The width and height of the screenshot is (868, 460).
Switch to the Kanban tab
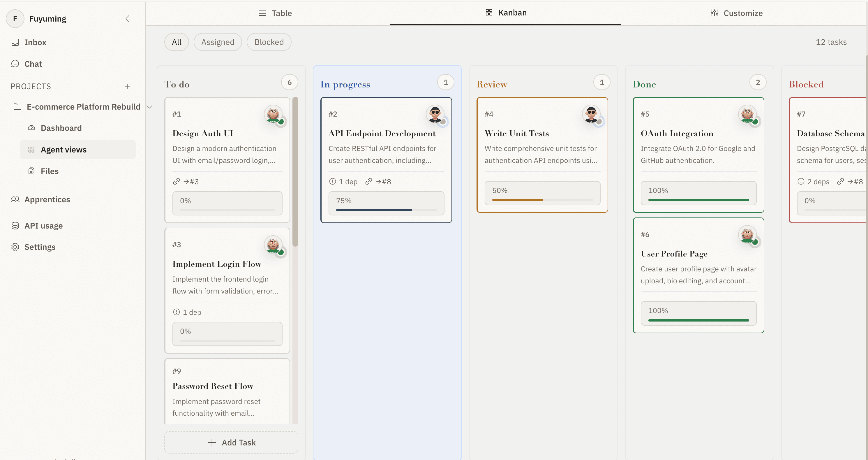505,13
